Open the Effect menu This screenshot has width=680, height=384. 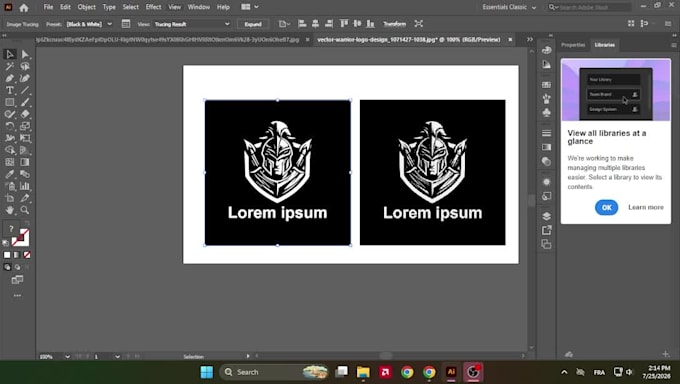[154, 7]
